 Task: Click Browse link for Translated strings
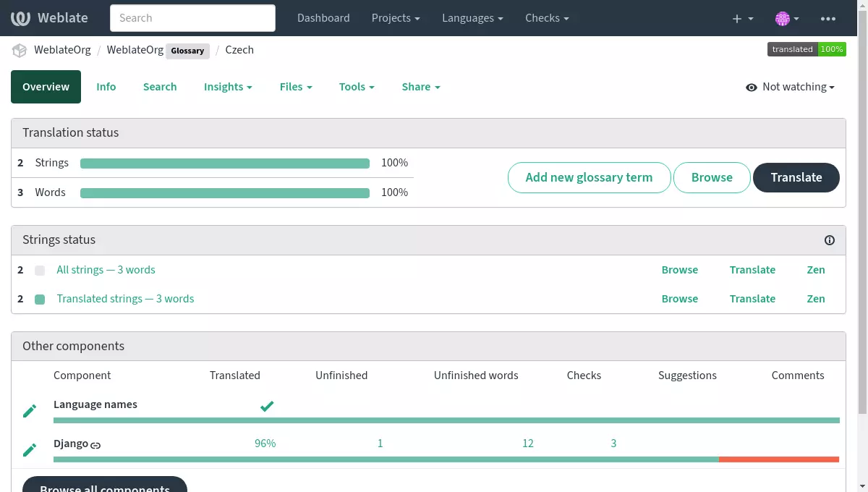(680, 299)
